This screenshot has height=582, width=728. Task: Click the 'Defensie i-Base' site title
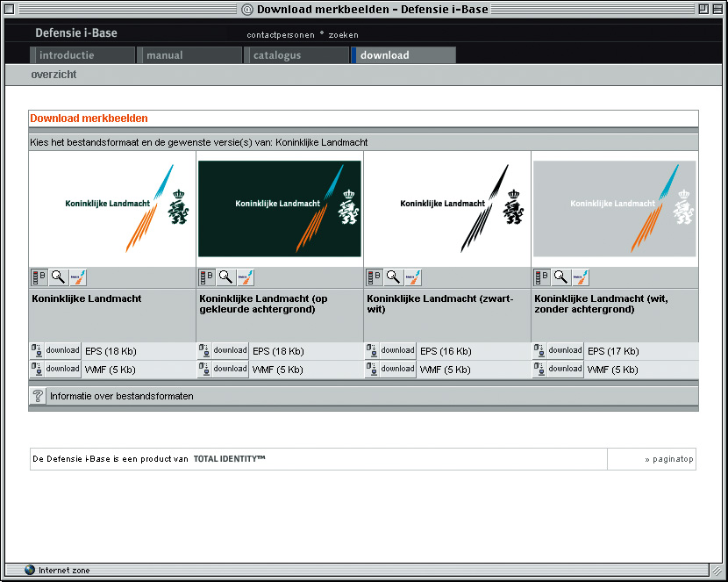[x=76, y=33]
